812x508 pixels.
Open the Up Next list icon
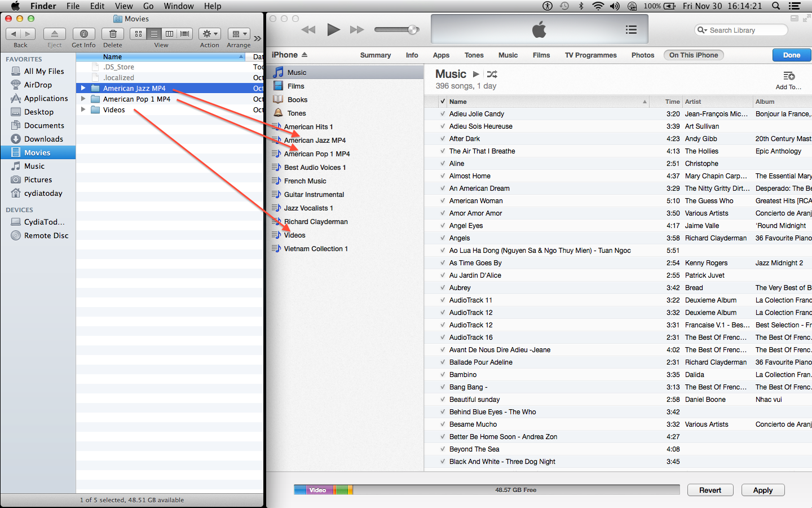pyautogui.click(x=631, y=29)
